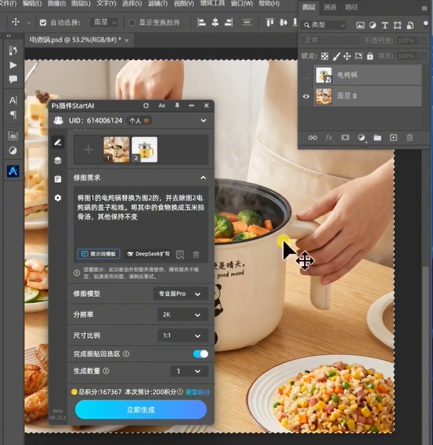Switch to the Channels tab
The width and height of the screenshot is (433, 445).
click(x=330, y=7)
